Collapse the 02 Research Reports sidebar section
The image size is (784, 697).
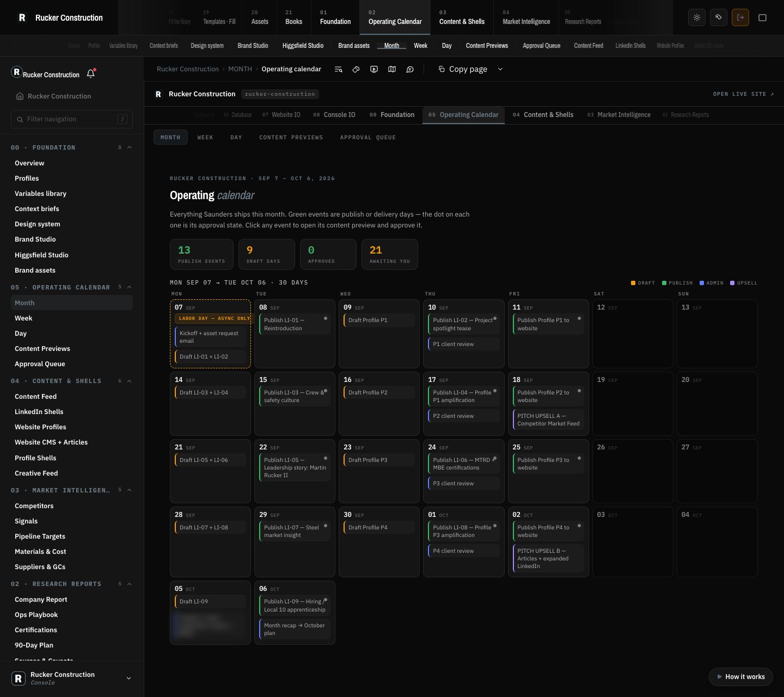[x=130, y=584]
